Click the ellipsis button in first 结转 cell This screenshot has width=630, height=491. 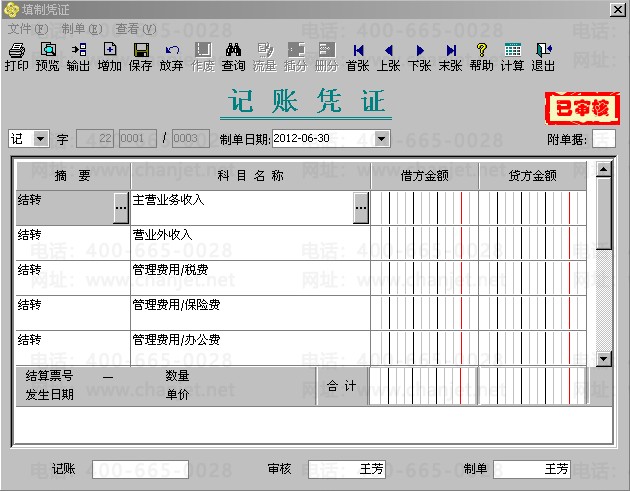point(121,207)
